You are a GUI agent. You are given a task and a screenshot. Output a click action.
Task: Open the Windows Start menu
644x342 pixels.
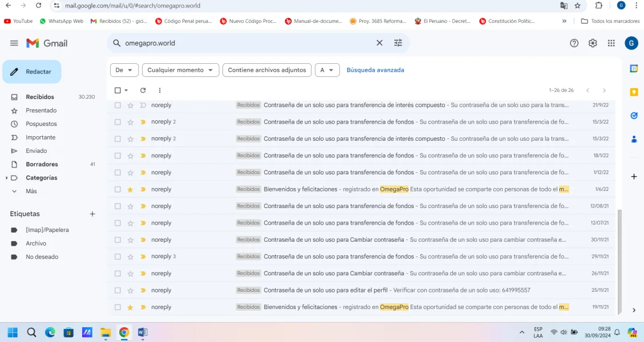tap(13, 332)
